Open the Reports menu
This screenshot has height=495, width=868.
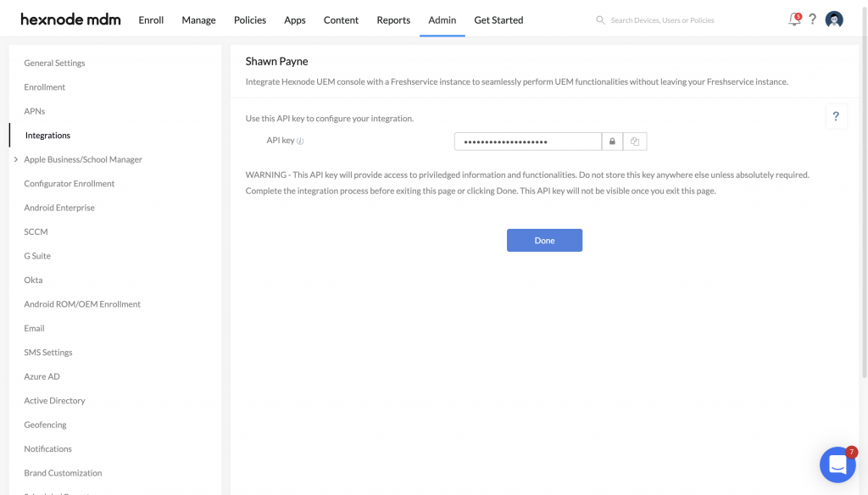tap(393, 19)
